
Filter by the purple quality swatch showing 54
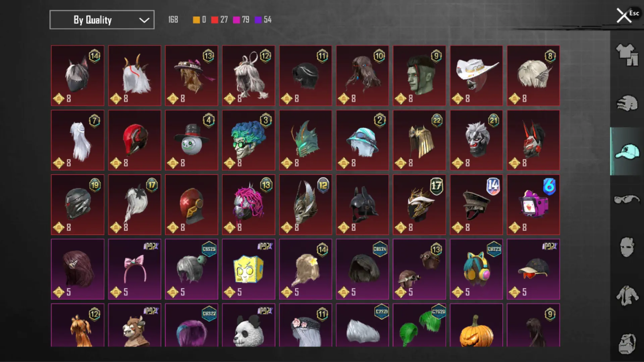pos(258,20)
